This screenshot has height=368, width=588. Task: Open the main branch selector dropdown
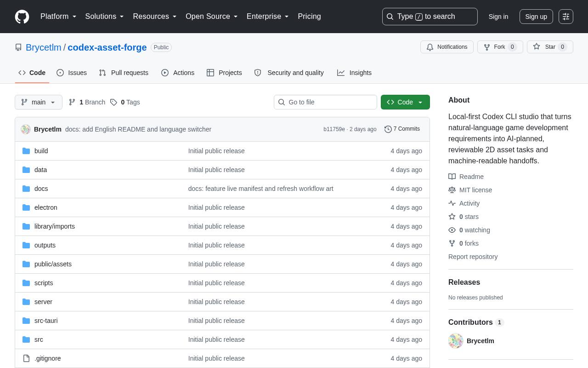point(39,102)
